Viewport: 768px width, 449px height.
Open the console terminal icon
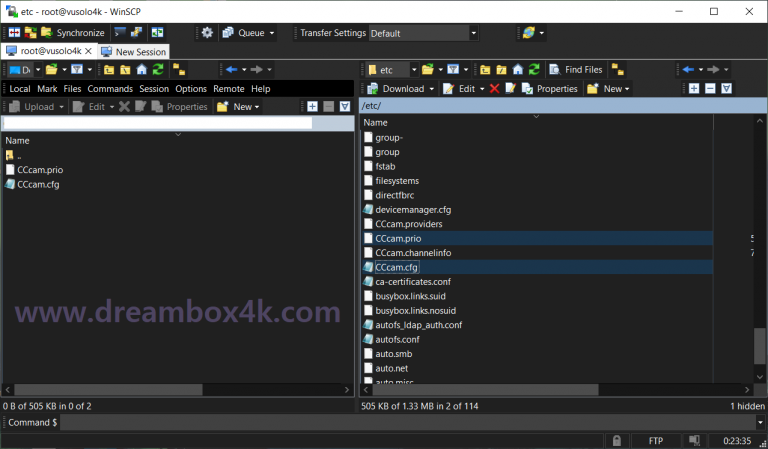click(120, 33)
